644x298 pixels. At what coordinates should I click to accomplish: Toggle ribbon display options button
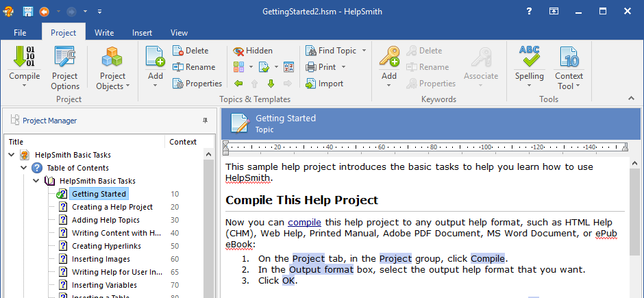coord(554,12)
